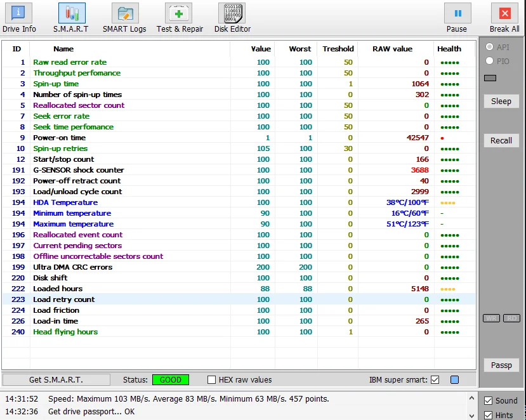
Task: Click the Recall button
Action: (501, 140)
